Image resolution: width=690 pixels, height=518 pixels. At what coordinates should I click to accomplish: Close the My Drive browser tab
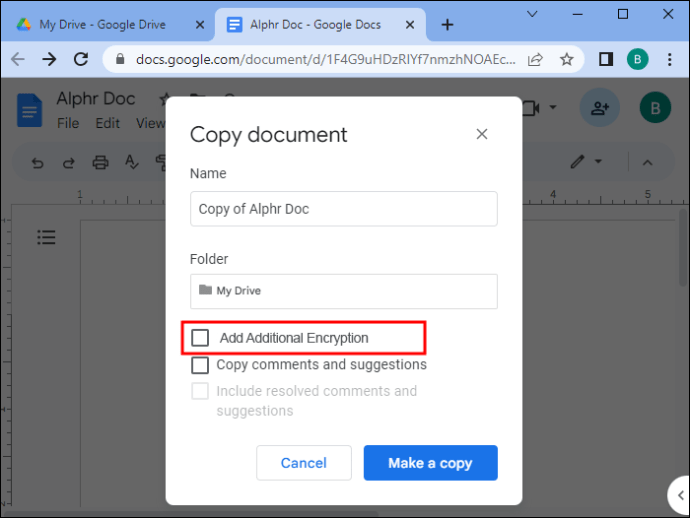point(200,25)
